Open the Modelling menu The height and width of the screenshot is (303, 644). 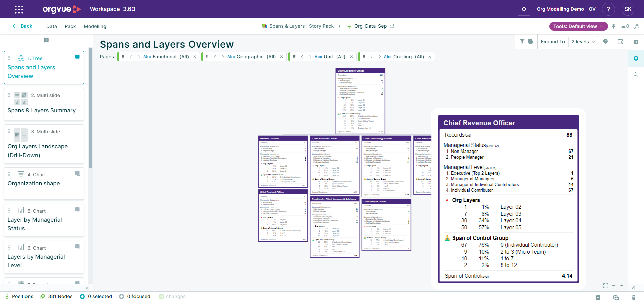[x=95, y=26]
